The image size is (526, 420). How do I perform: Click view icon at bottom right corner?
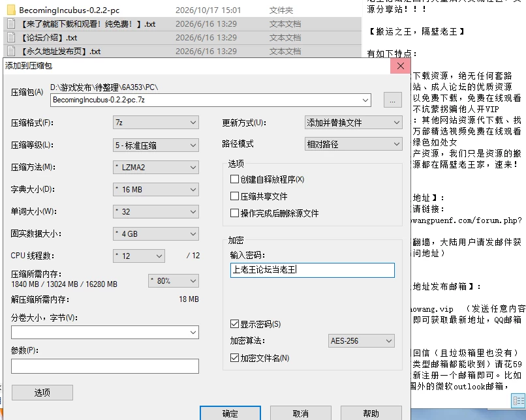point(518,400)
